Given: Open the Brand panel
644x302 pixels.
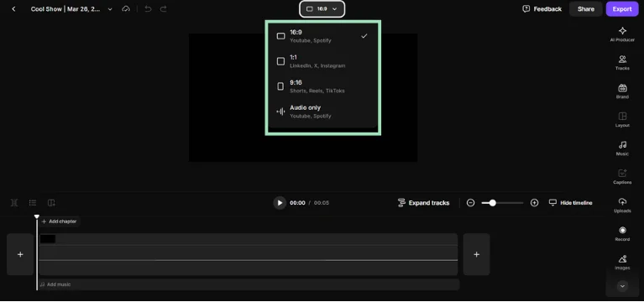Looking at the screenshot, I should click(622, 91).
